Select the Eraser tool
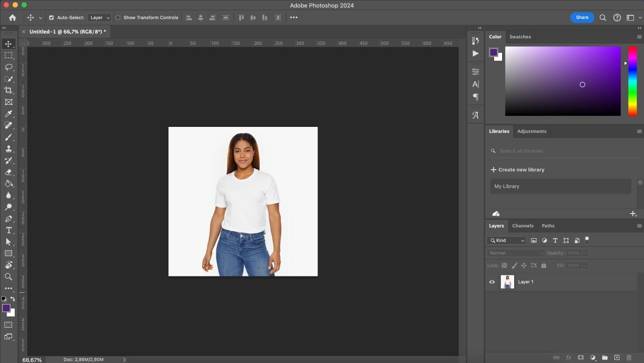Screen dimensions: 644x363 pyautogui.click(x=9, y=172)
